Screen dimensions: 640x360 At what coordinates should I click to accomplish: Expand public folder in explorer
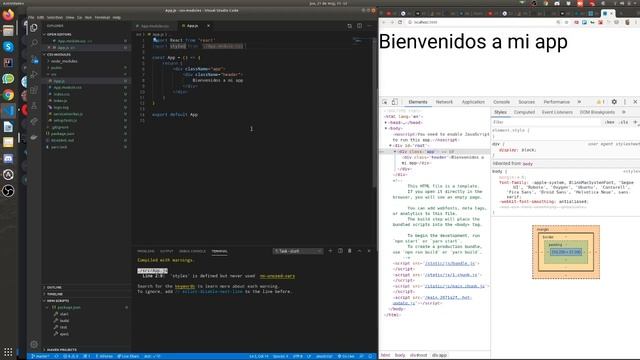point(56,67)
